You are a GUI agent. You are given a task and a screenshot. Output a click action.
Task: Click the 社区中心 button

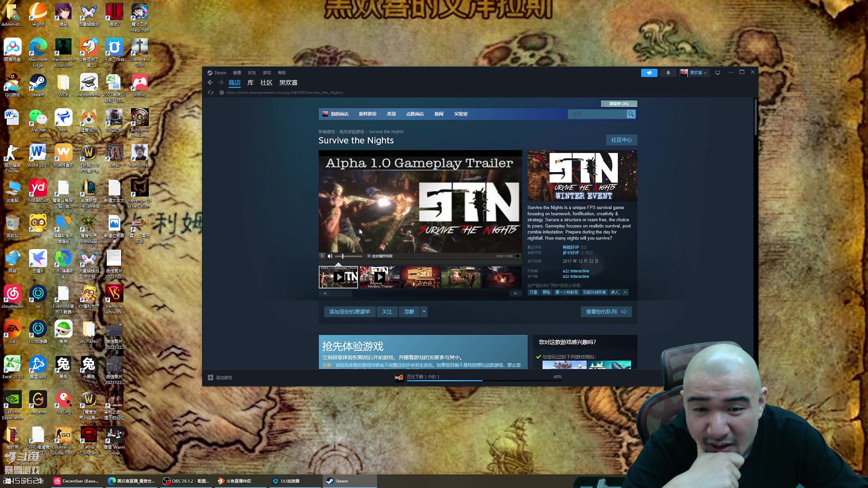622,140
